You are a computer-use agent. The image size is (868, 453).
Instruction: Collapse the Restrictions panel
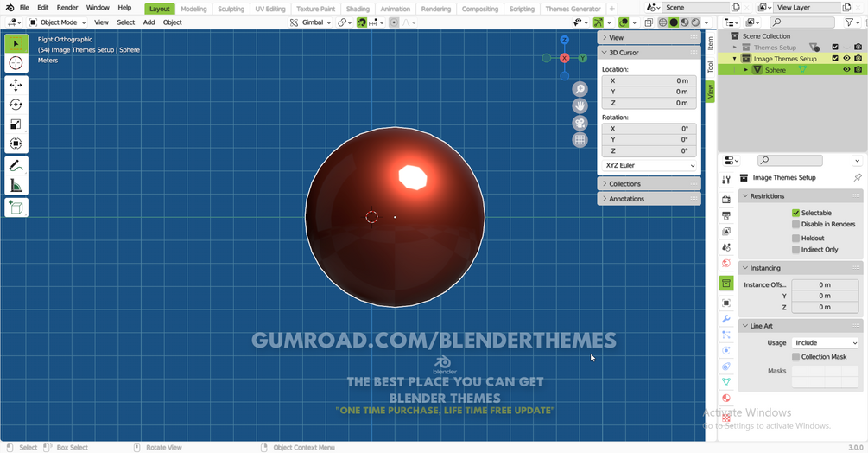pyautogui.click(x=801, y=196)
